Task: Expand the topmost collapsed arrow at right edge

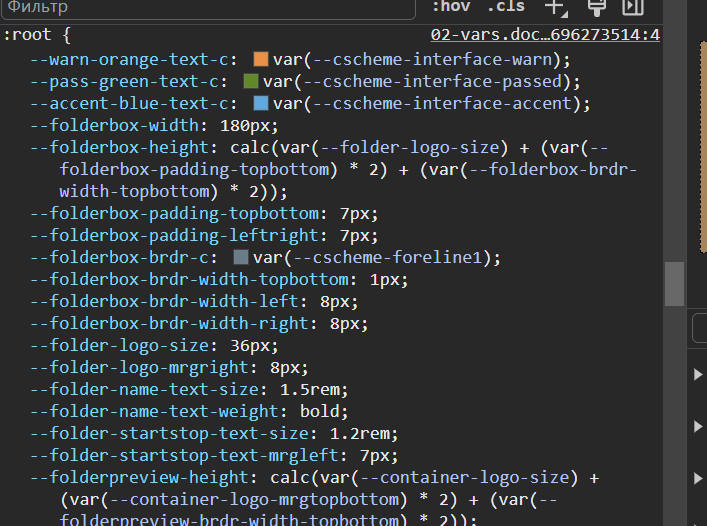Action: [698, 375]
